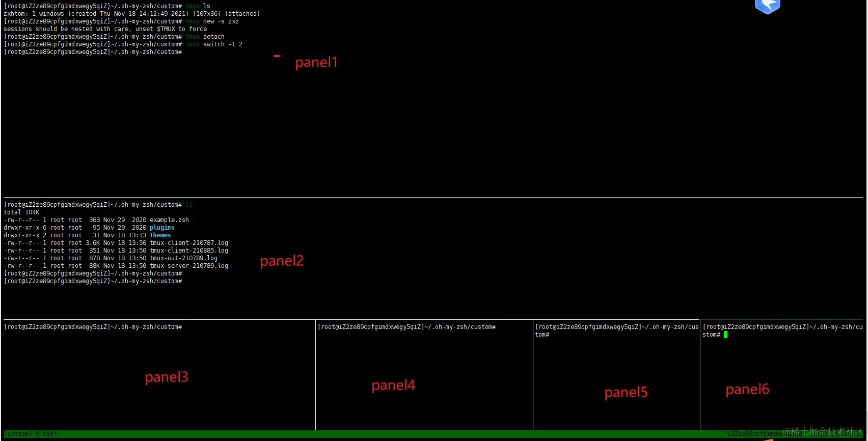Select the blue "themes" directory name
The image size is (868, 441).
click(160, 235)
